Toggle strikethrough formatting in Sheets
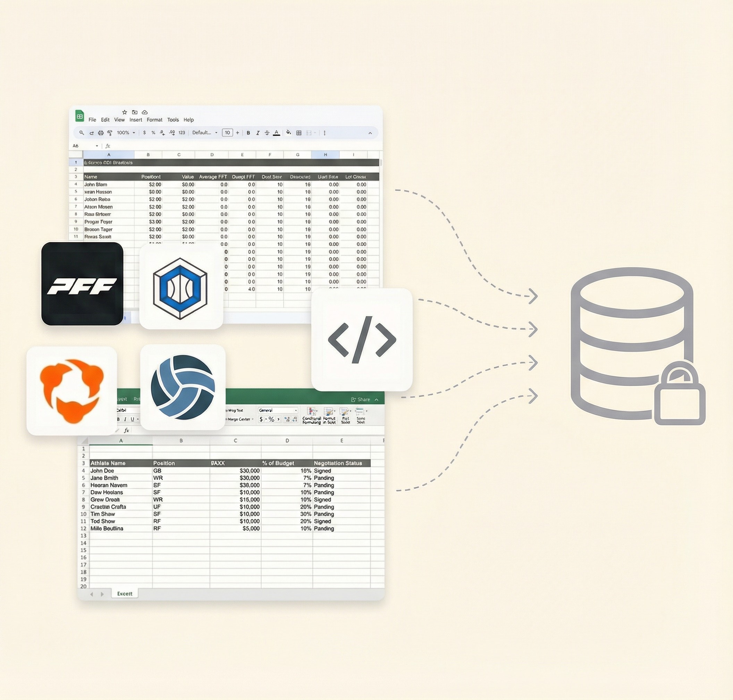 (267, 132)
